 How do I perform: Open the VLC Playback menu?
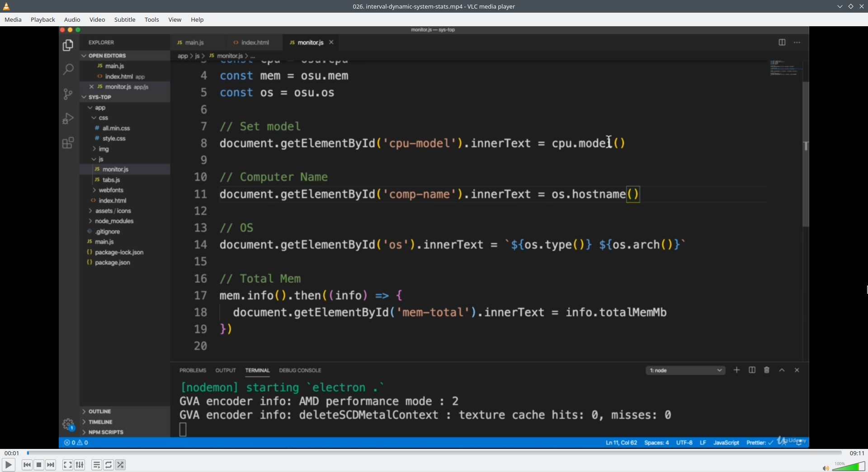point(43,19)
